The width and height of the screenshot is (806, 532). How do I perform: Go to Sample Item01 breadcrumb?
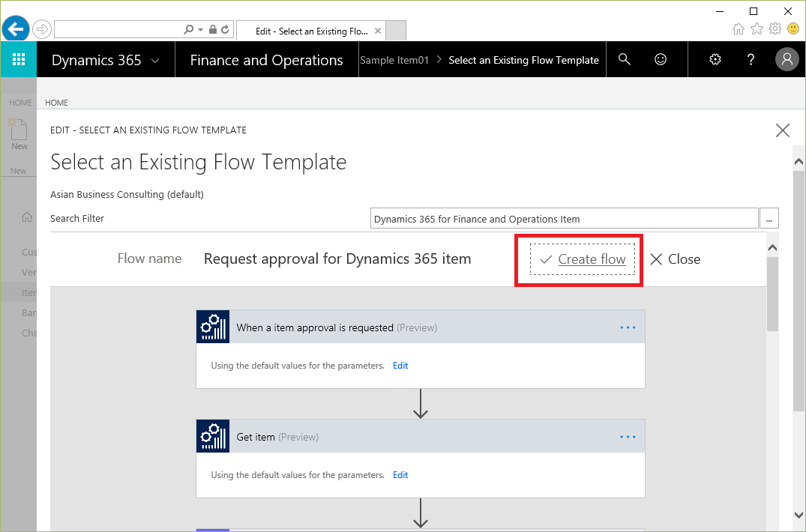[x=394, y=60]
